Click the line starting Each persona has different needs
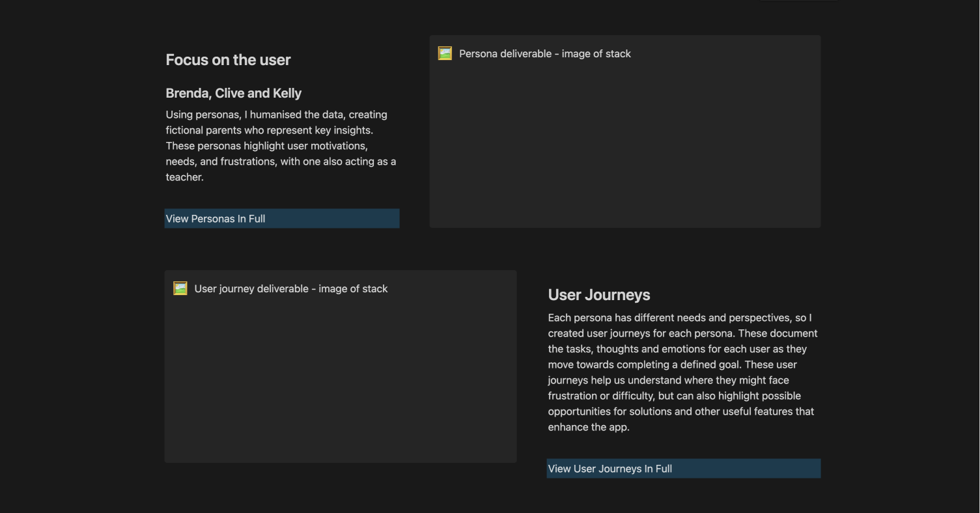The height and width of the screenshot is (513, 980). pyautogui.click(x=679, y=318)
